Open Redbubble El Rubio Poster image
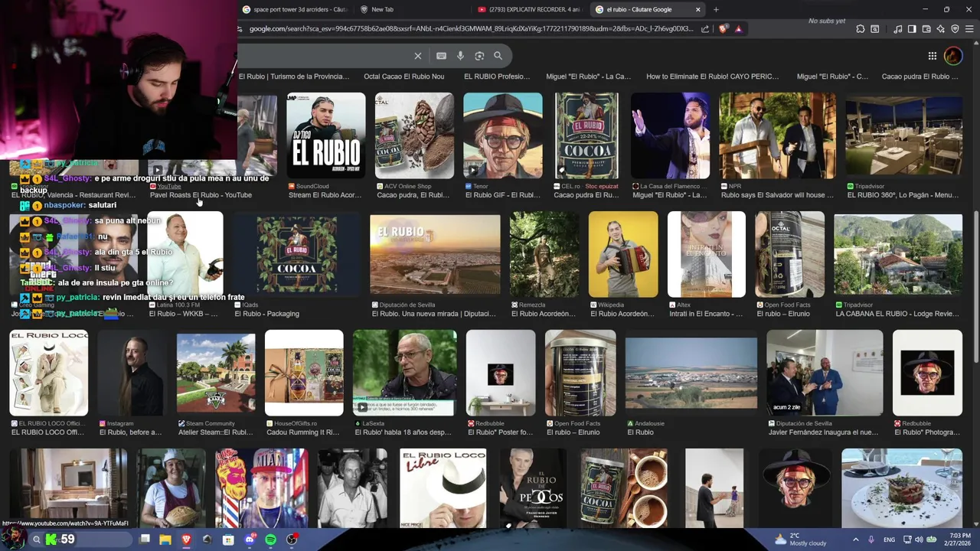Screen dimensions: 980x551 (x=501, y=373)
